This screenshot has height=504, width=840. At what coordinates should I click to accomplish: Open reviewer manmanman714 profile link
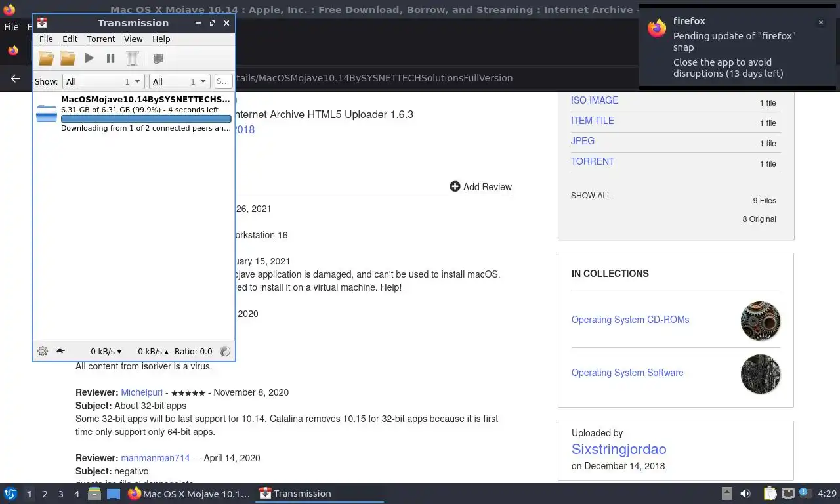point(155,458)
